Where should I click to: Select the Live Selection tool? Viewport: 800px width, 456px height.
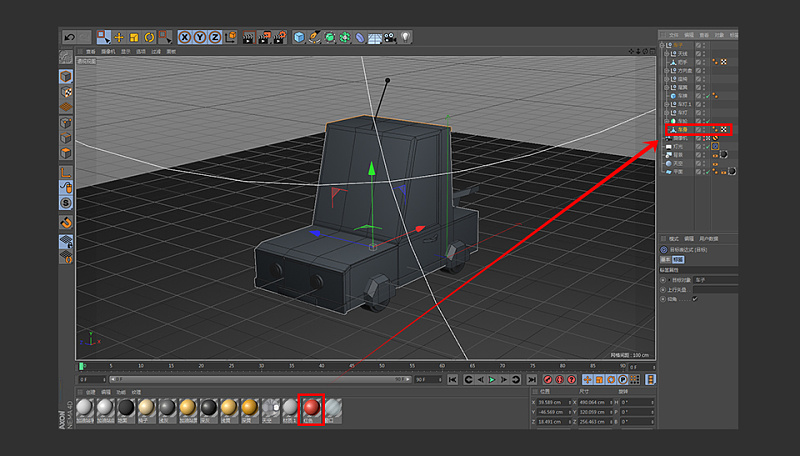[x=104, y=37]
